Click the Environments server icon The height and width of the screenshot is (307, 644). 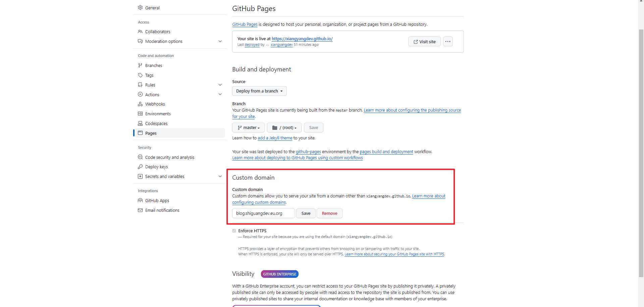click(x=140, y=114)
